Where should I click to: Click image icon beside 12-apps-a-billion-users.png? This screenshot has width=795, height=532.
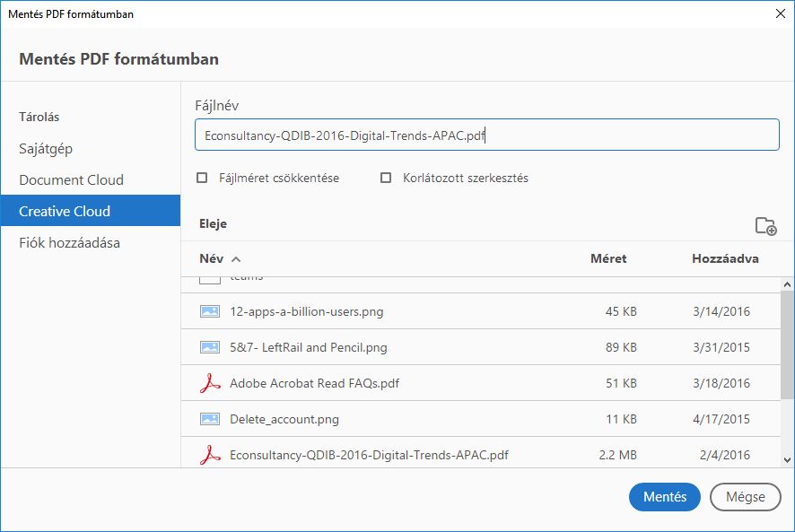(209, 311)
